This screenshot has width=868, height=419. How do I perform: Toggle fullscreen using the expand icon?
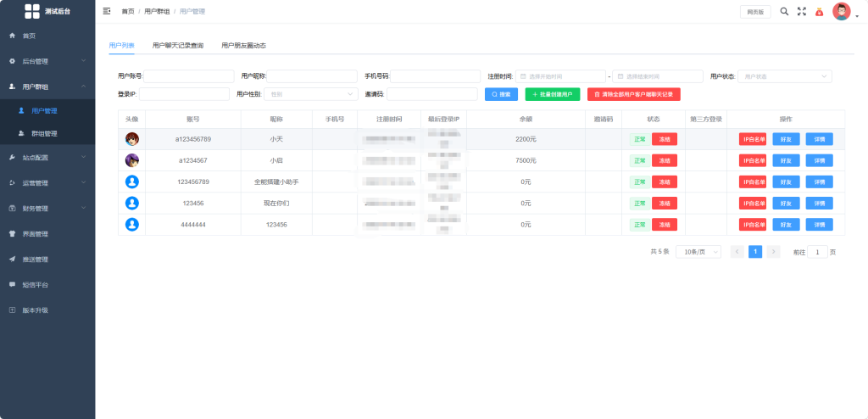[801, 11]
